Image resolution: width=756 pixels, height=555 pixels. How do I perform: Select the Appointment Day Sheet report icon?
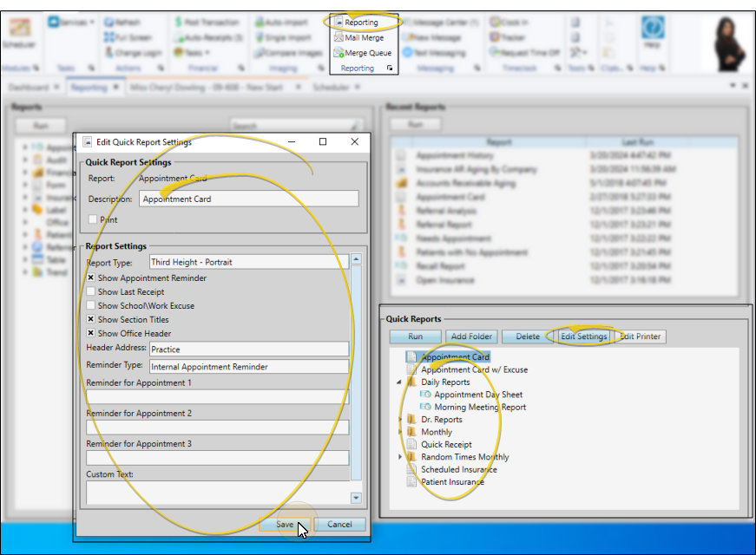[426, 395]
